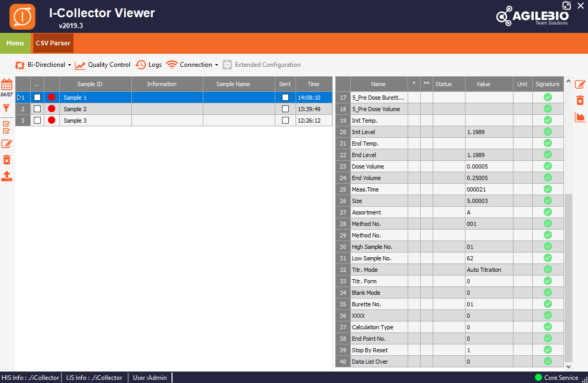
Task: Toggle the Sent checkbox for Sample 3
Action: [x=285, y=121]
